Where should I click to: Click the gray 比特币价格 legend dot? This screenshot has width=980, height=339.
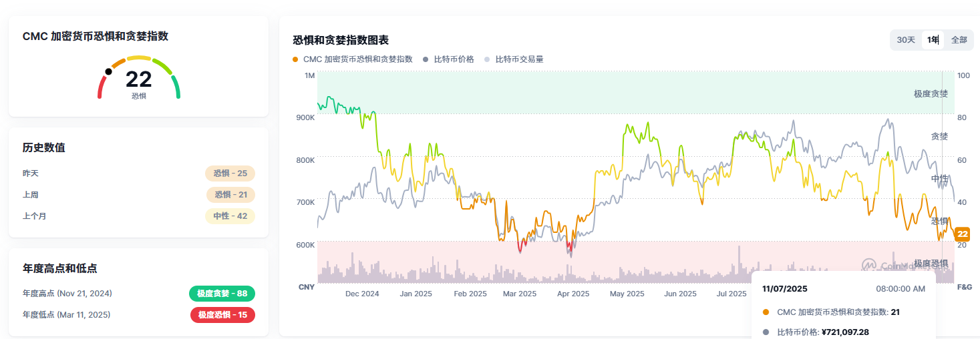tap(426, 59)
